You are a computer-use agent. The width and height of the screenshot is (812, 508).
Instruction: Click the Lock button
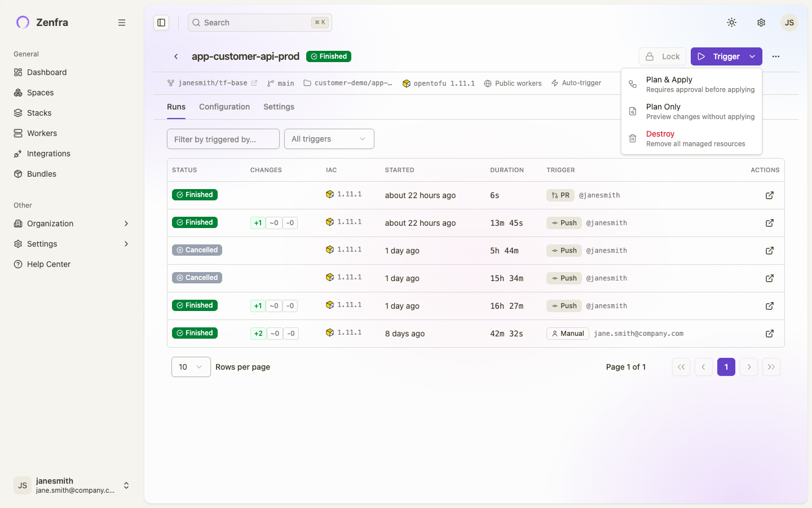point(663,56)
